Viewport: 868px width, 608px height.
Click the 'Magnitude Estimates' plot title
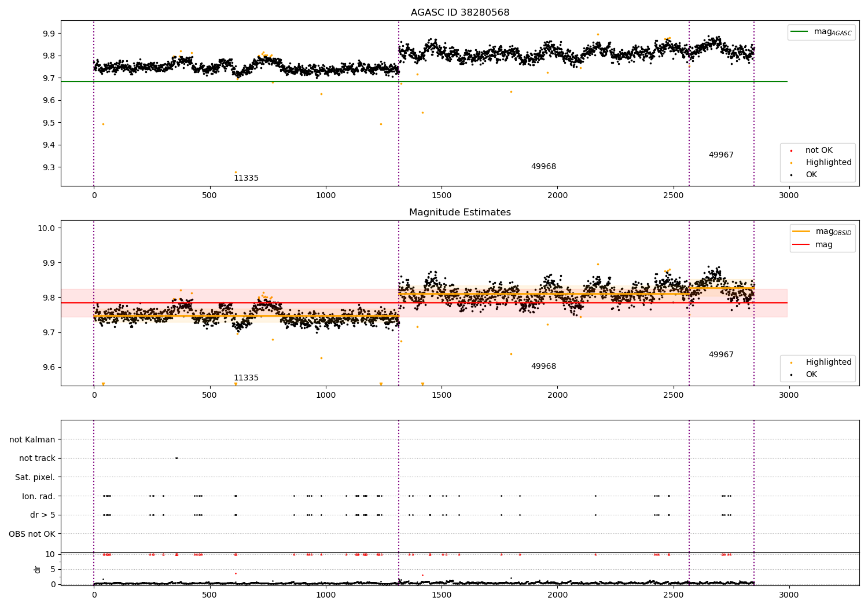(460, 212)
